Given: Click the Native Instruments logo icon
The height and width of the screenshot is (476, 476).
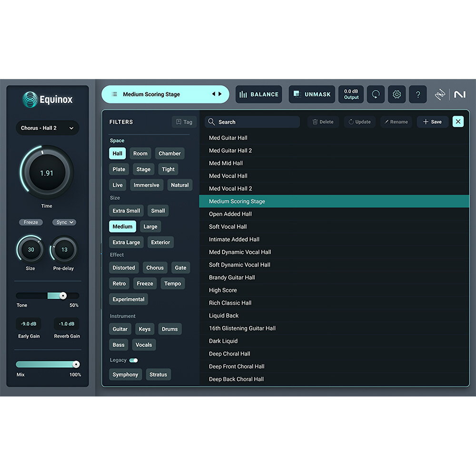Looking at the screenshot, I should coord(459,95).
